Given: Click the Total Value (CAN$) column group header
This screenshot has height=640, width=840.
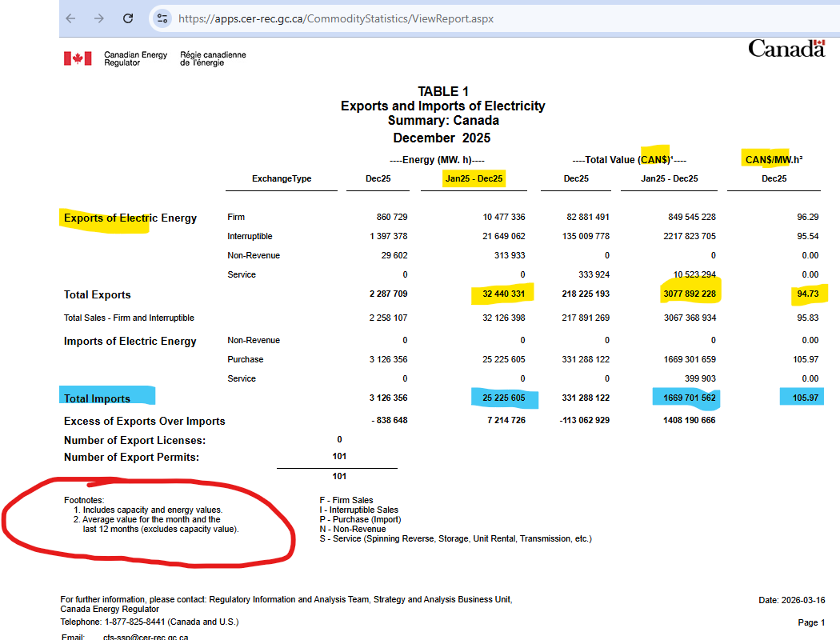Looking at the screenshot, I should (630, 160).
